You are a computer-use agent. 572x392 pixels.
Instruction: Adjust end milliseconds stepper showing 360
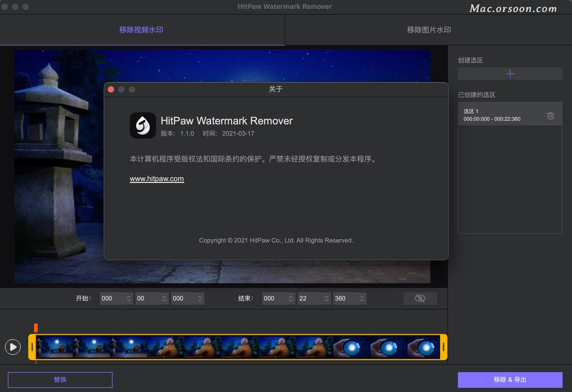coord(362,299)
